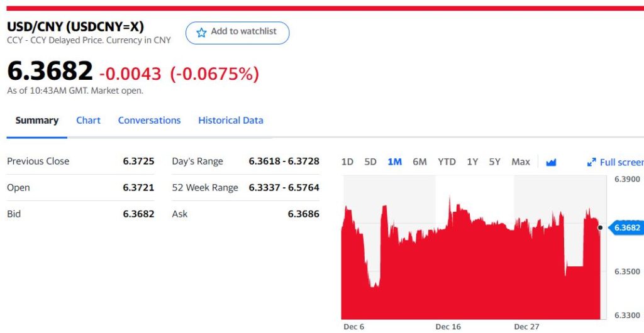
Task: Set chart range to 6M
Action: [419, 162]
